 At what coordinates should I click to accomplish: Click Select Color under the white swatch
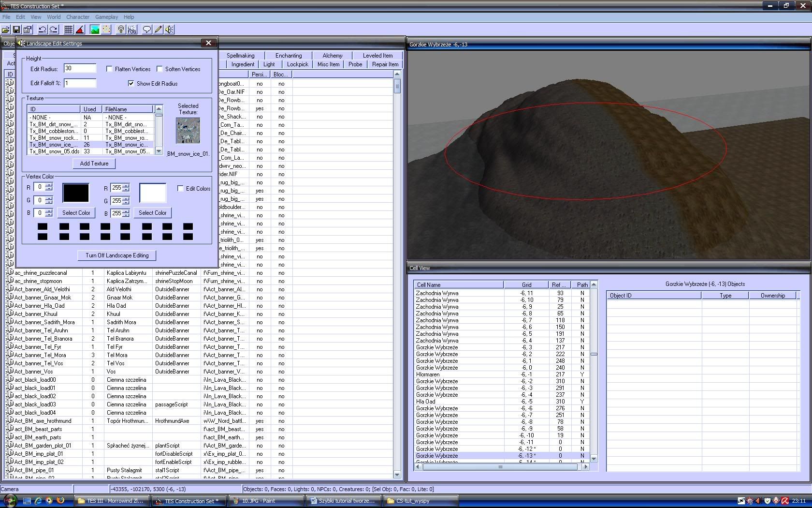point(153,213)
